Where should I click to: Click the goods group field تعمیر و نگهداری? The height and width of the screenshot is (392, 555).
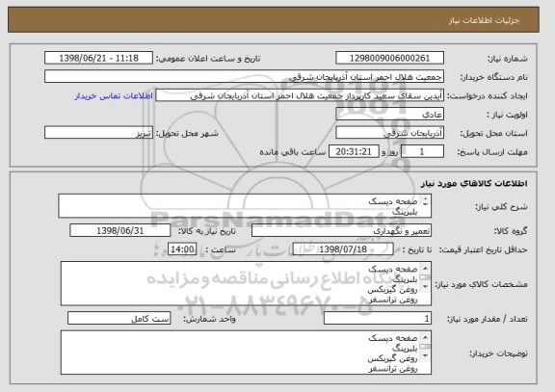pos(341,231)
